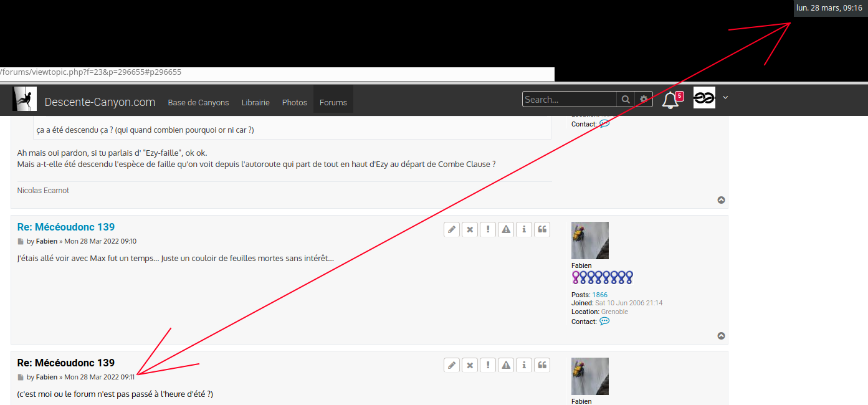This screenshot has width=868, height=405.
Task: Open the system clock showing lun. 28 mars
Action: pyautogui.click(x=829, y=8)
